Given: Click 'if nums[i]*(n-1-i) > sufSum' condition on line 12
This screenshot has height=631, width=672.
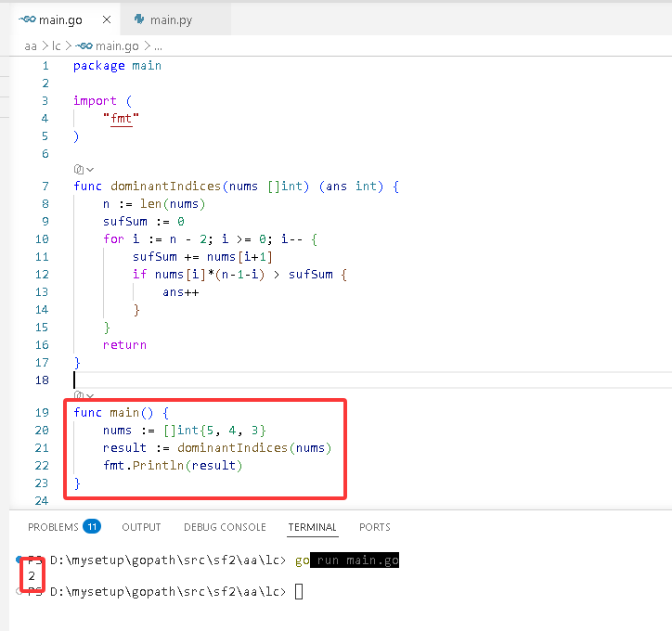Looking at the screenshot, I should pyautogui.click(x=233, y=274).
